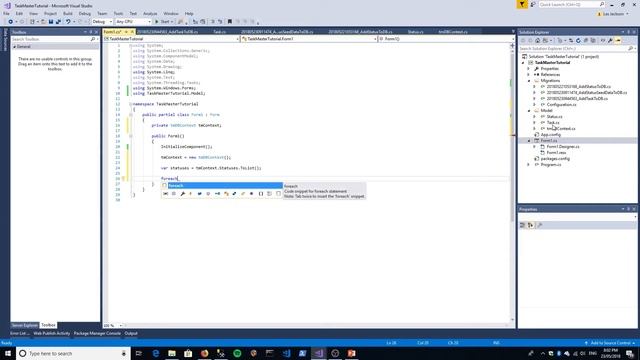Screen dimensions: 640x360
Task: Click the search magnifier in Solution Explorer
Action: pos(630,49)
